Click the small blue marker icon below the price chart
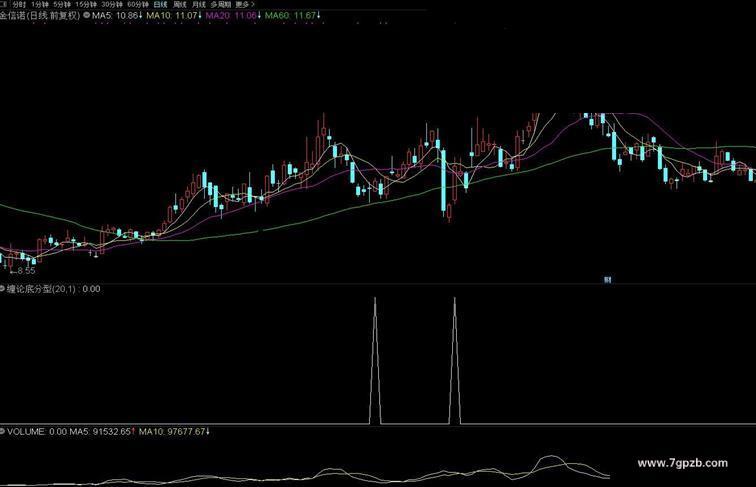 [x=608, y=280]
